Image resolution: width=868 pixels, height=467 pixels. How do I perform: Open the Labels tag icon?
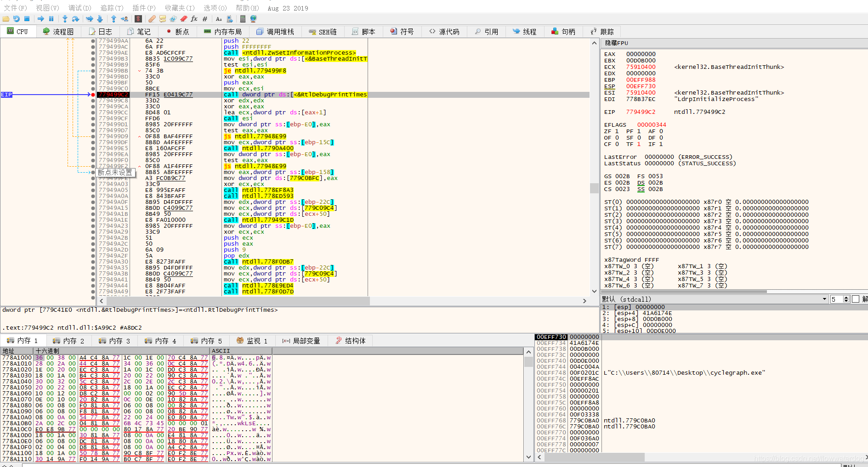tap(173, 19)
